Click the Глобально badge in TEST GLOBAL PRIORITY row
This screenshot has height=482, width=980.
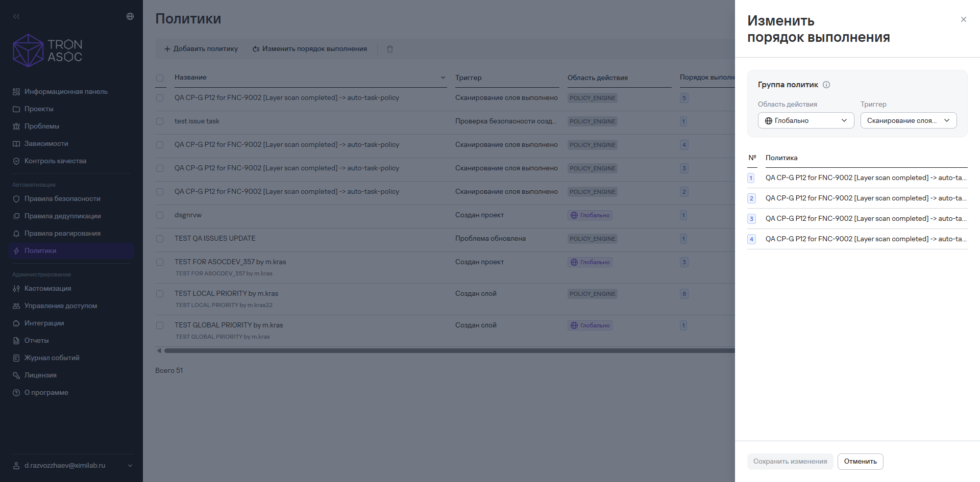(x=590, y=325)
